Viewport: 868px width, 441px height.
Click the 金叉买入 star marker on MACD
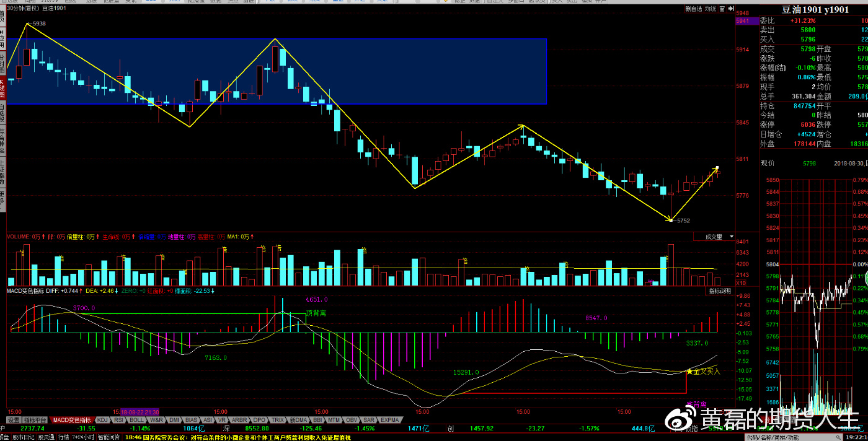tap(689, 372)
